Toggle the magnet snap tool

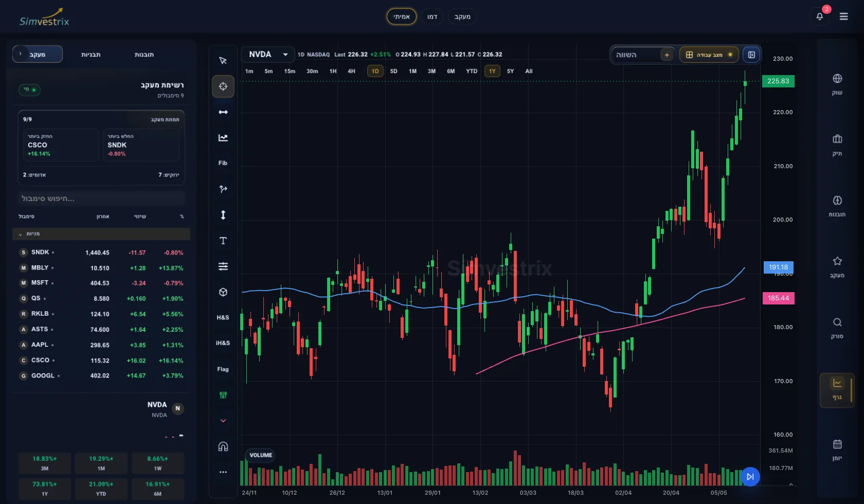(223, 446)
